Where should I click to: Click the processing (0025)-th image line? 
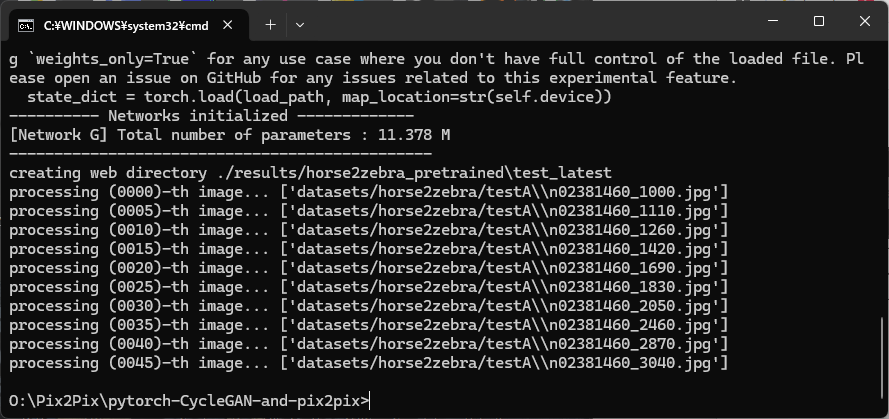coord(368,287)
